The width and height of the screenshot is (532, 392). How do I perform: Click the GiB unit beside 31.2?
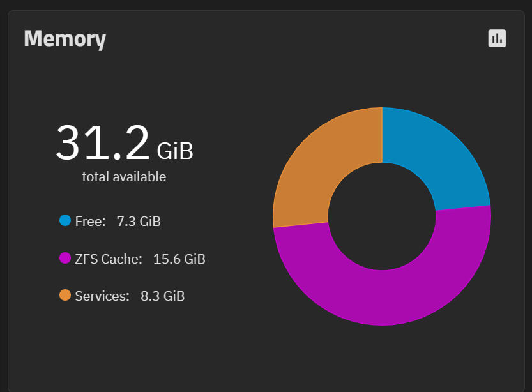[x=175, y=151]
